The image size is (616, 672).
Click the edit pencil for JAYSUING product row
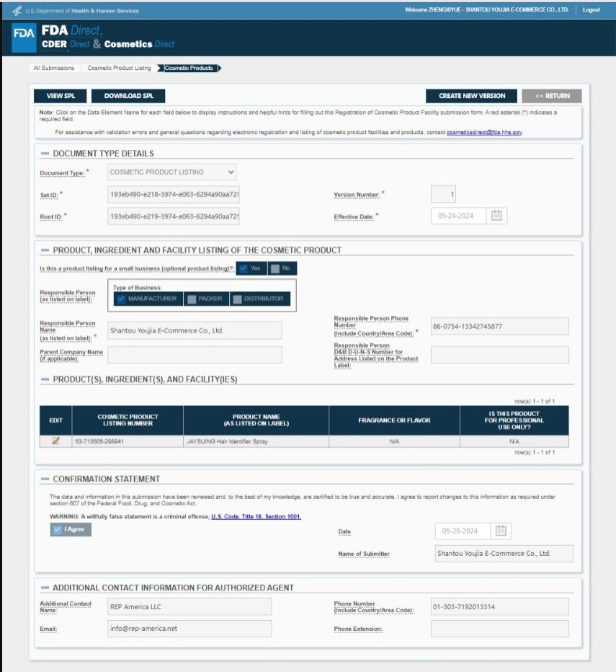pos(55,441)
